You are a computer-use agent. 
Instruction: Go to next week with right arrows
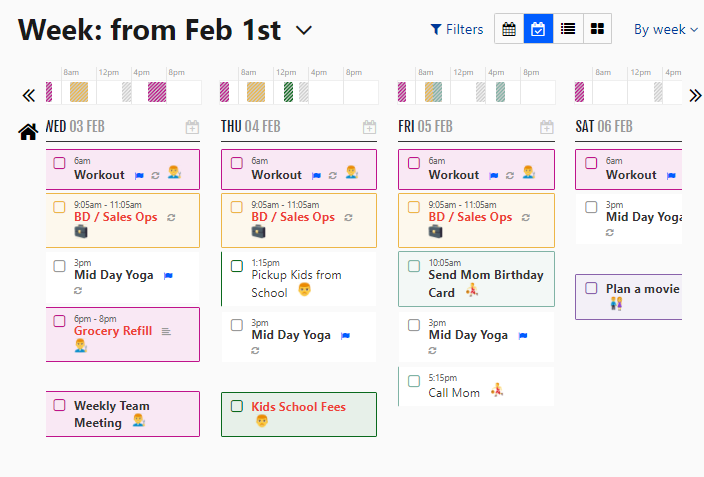[x=695, y=95]
